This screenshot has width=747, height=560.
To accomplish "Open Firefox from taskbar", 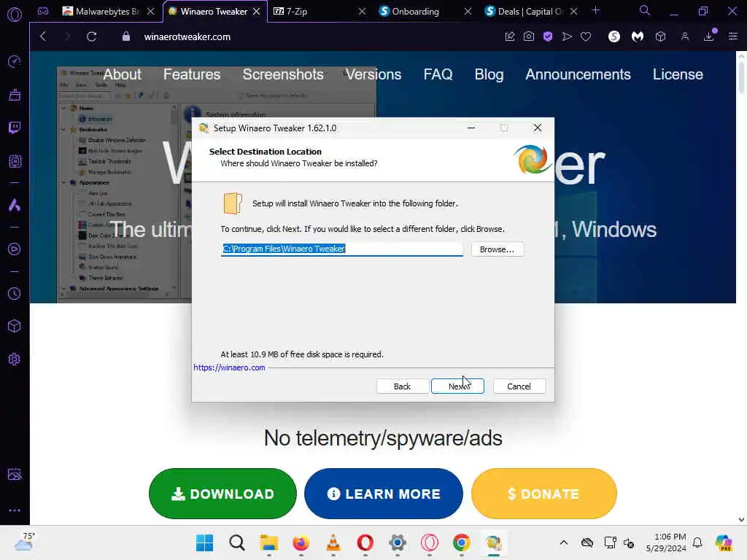I will (301, 542).
